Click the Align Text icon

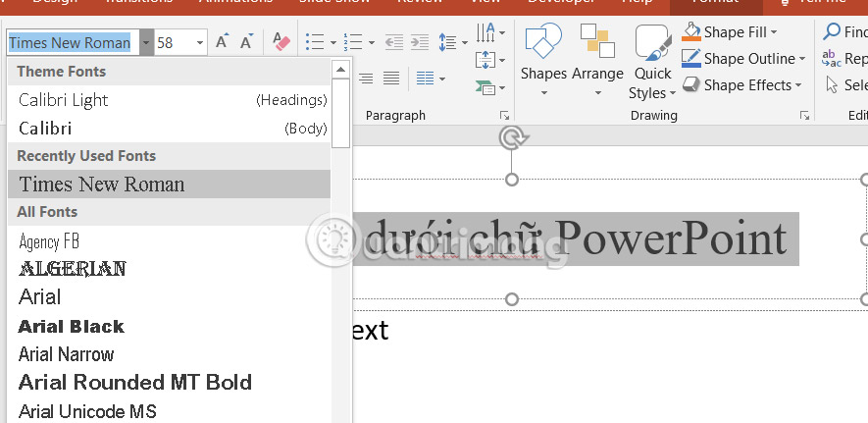[x=485, y=60]
